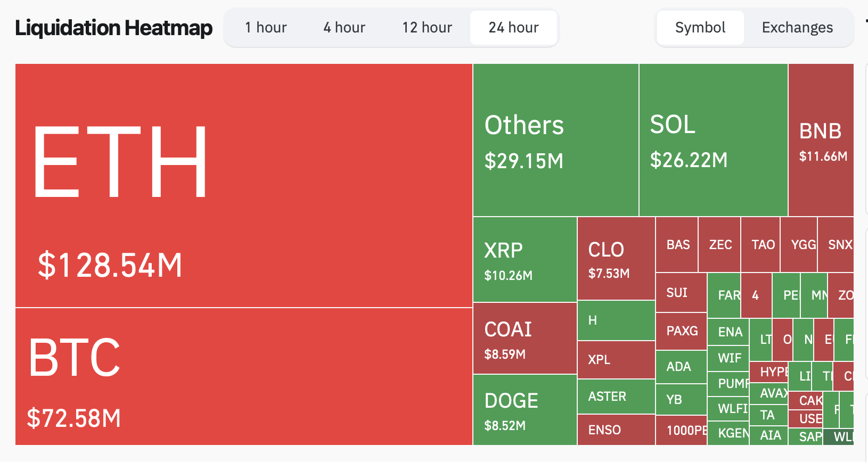
Task: Open the COAI $8.59M tile
Action: click(x=525, y=339)
